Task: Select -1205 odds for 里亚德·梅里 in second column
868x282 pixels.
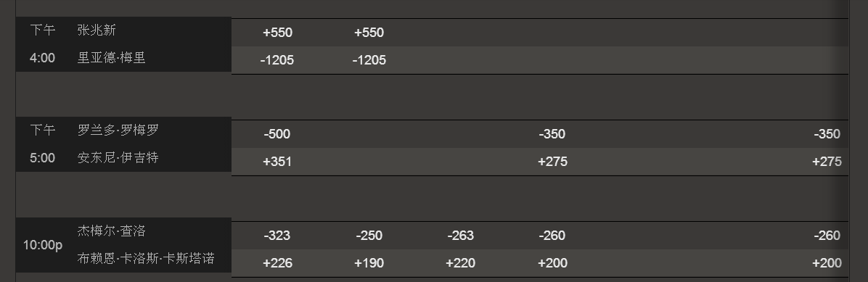Action: tap(369, 60)
